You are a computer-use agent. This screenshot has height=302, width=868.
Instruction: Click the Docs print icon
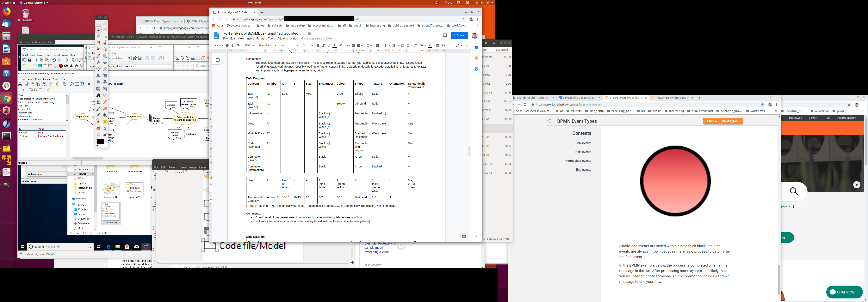tap(227, 45)
